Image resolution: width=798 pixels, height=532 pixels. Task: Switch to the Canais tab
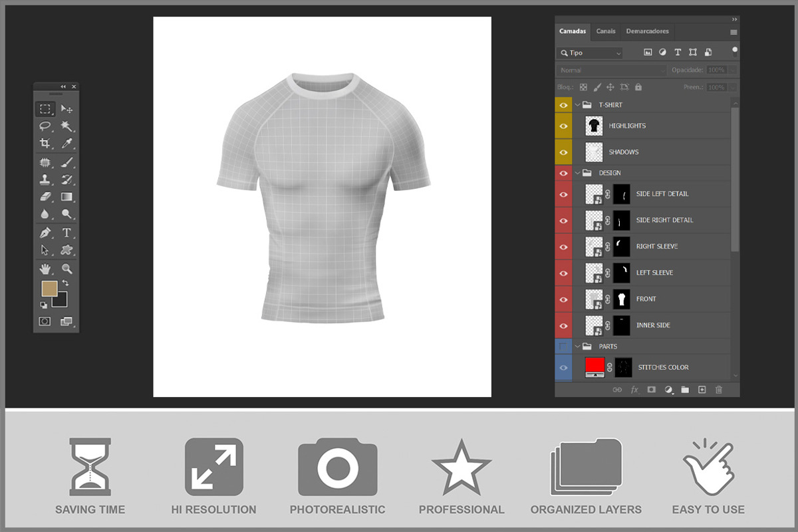[x=606, y=31]
